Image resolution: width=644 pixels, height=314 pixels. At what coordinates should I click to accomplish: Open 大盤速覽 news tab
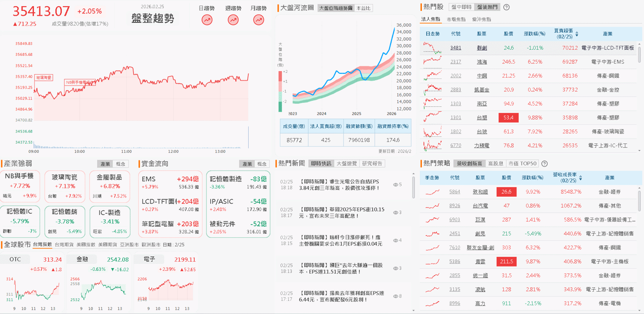347,164
